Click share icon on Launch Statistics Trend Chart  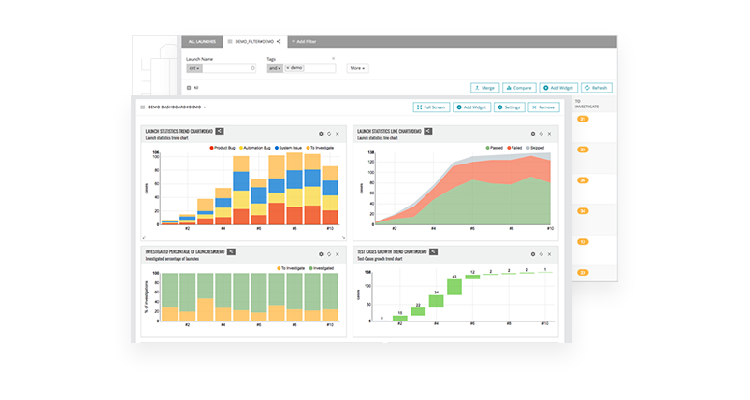click(x=220, y=131)
